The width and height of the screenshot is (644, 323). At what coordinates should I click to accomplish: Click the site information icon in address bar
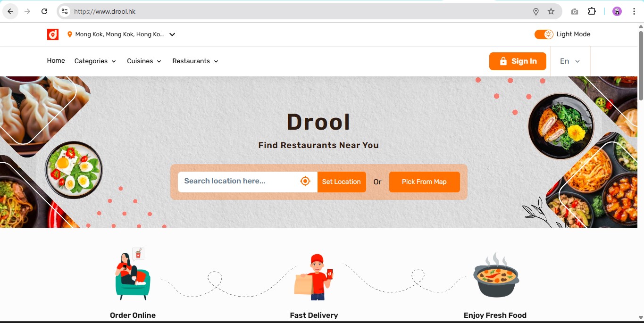pyautogui.click(x=65, y=11)
